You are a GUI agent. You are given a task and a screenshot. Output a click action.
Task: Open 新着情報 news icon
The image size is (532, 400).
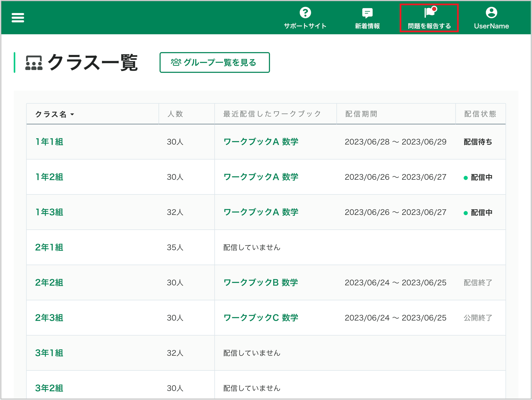(x=367, y=13)
